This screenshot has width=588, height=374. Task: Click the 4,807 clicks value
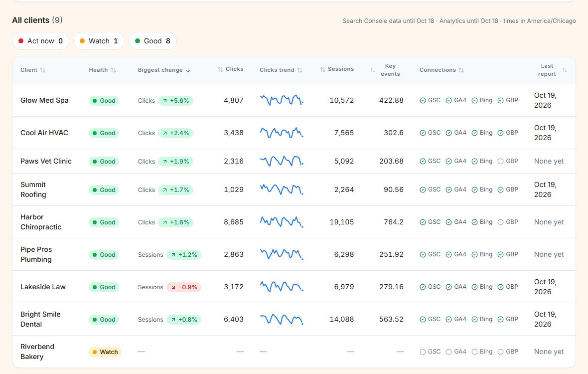[234, 101]
